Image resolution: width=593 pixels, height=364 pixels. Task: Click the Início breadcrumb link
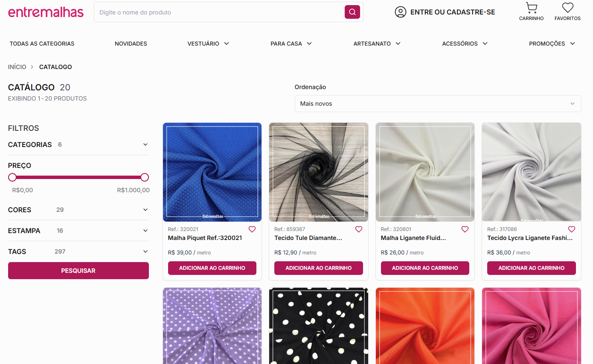point(17,67)
